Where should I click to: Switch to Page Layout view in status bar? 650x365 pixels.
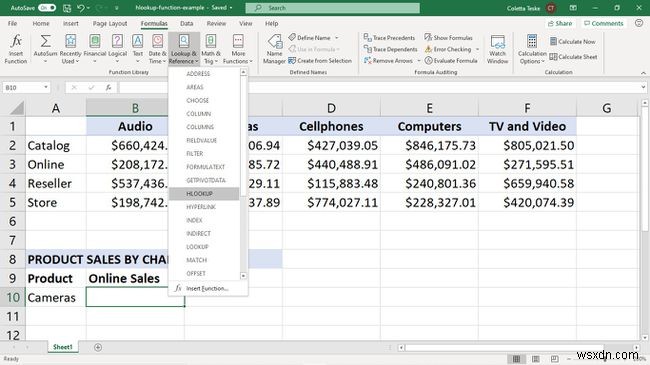[536, 359]
